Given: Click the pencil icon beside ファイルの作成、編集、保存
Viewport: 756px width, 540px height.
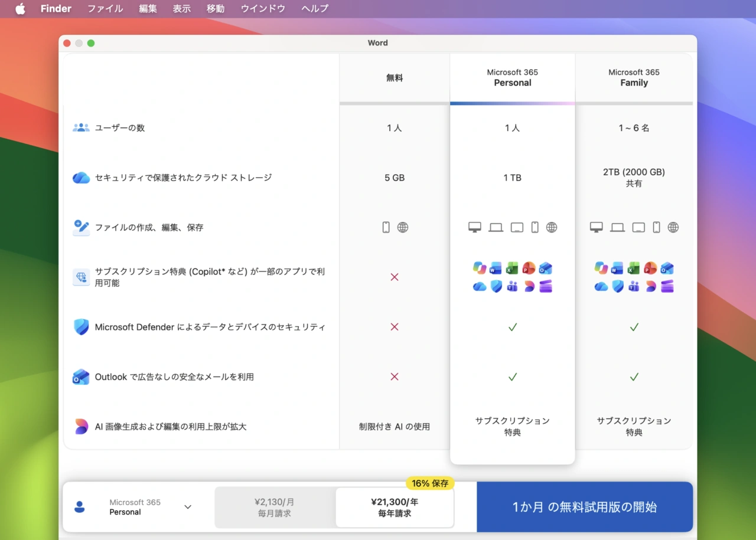Looking at the screenshot, I should (x=81, y=227).
